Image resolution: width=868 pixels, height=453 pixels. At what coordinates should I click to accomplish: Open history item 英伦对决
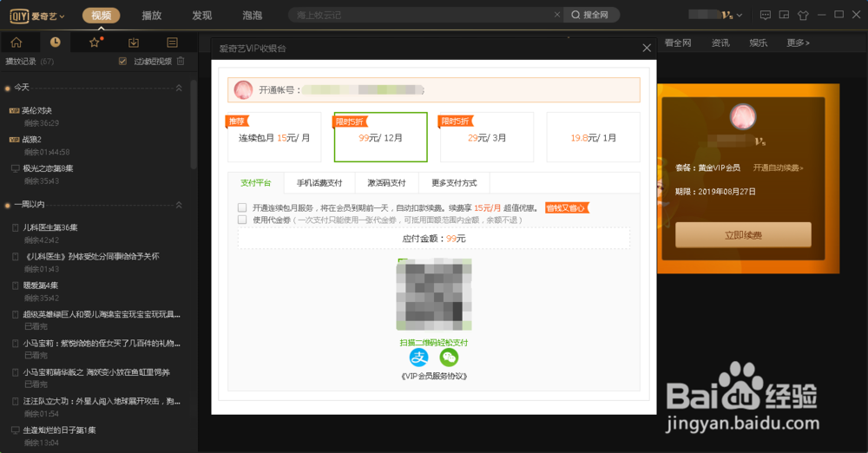pos(37,111)
